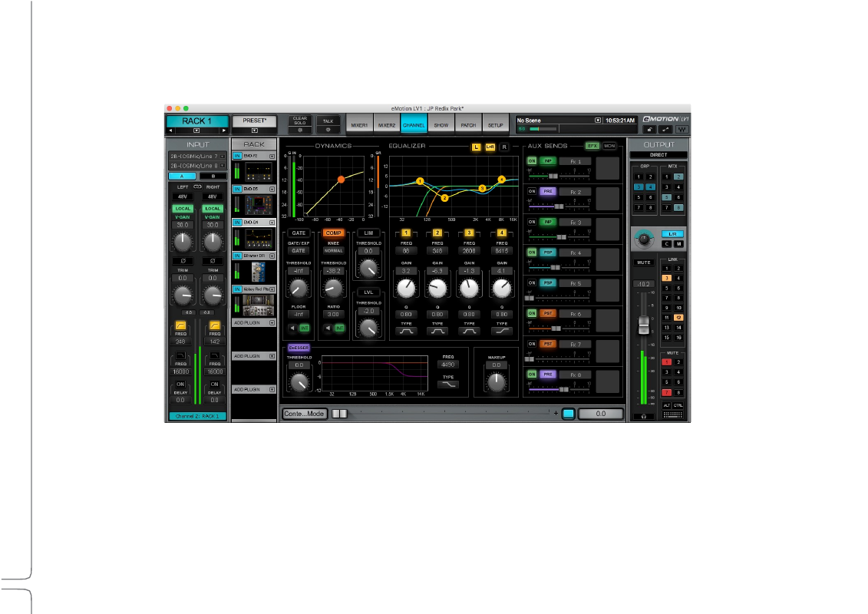Click the compressor Ratio value field 3.00
The image size is (868, 614).
[x=333, y=315]
